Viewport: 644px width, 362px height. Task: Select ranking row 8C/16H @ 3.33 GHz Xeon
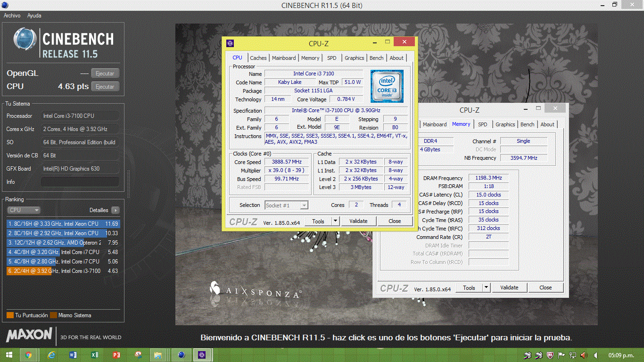(x=63, y=224)
